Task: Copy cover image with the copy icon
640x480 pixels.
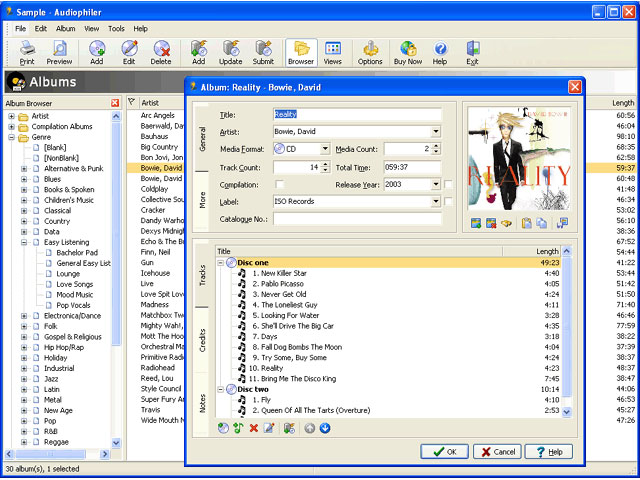Action: [x=542, y=223]
